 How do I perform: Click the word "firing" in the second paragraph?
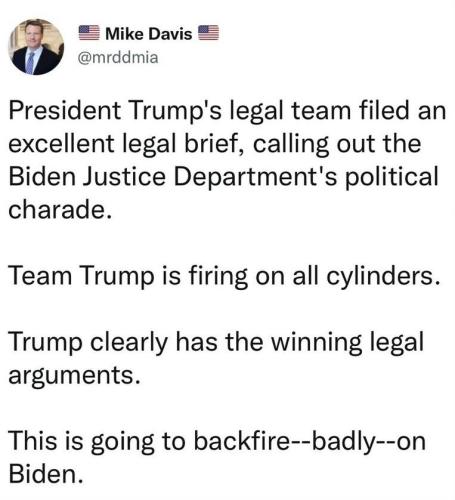[218, 277]
